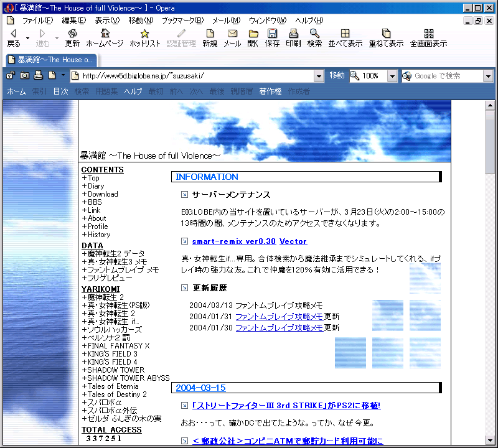Open the ホットリスト star icon
This screenshot has width=498, height=448.
coord(145,34)
